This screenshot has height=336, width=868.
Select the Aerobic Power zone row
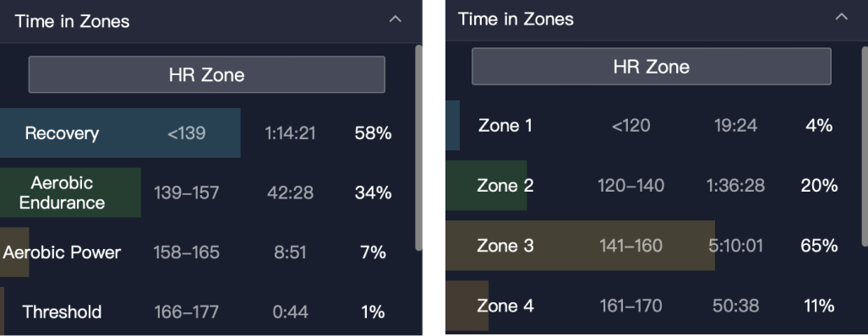click(x=206, y=252)
